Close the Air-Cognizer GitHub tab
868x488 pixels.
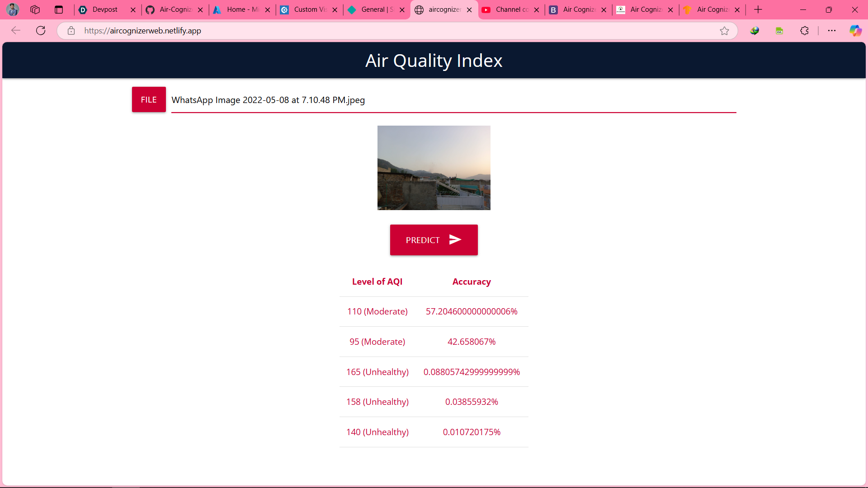tap(200, 10)
